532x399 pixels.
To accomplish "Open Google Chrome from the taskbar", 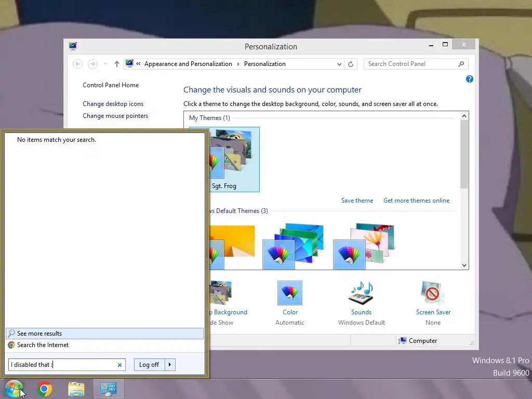I will 44,389.
